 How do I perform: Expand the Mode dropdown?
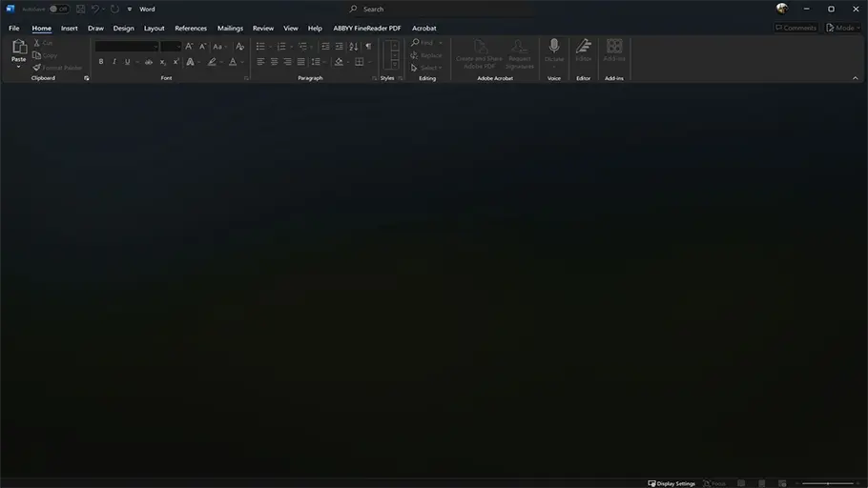pos(843,28)
